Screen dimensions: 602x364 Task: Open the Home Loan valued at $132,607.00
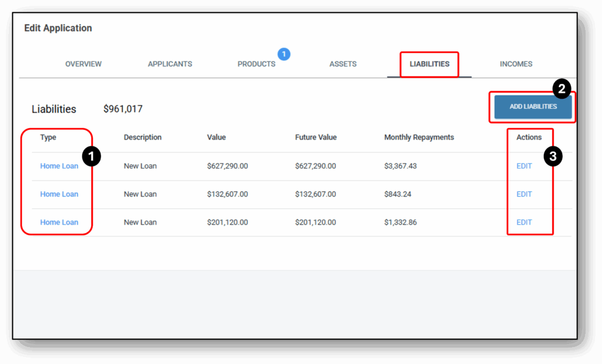59,195
